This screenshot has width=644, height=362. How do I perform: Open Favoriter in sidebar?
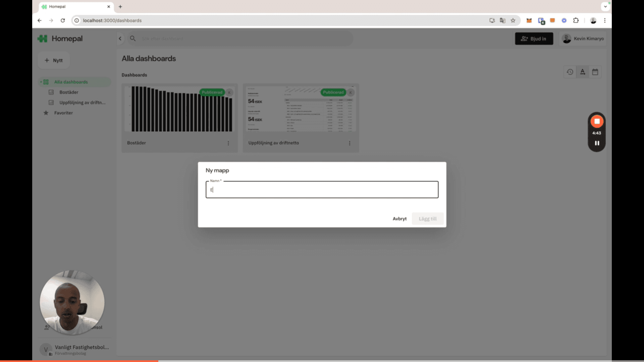pos(63,113)
